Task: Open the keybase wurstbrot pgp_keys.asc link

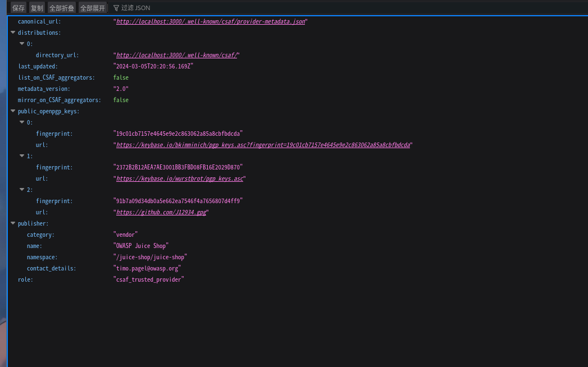Action: (180, 178)
